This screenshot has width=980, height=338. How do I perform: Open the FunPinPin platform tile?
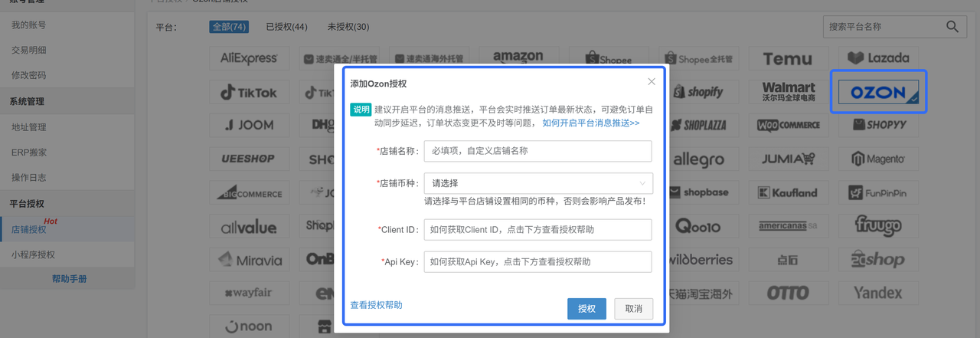[878, 193]
